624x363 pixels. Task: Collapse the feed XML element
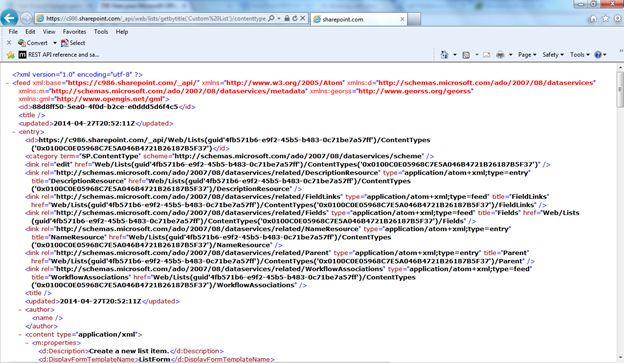click(8, 83)
